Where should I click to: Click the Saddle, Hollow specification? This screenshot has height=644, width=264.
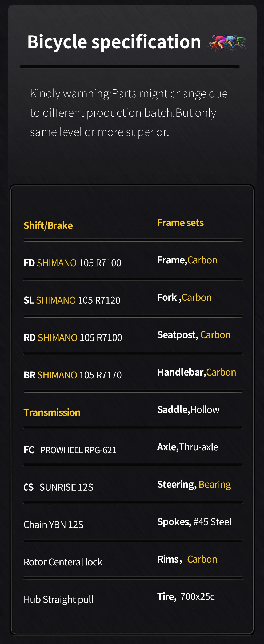(188, 410)
